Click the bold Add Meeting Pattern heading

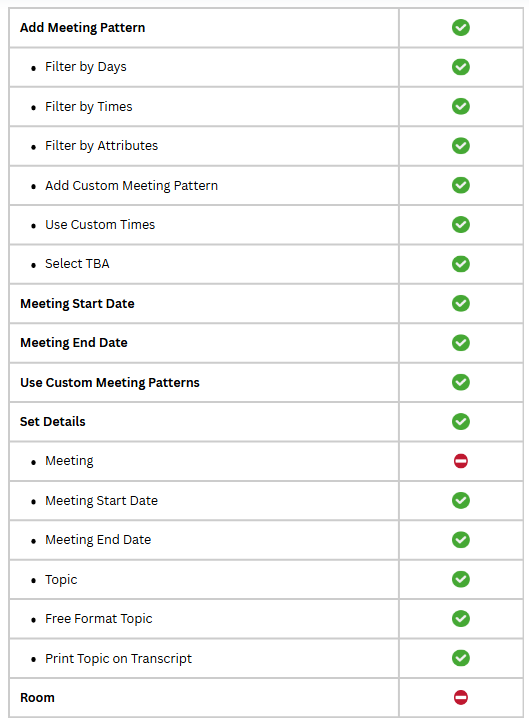click(82, 28)
